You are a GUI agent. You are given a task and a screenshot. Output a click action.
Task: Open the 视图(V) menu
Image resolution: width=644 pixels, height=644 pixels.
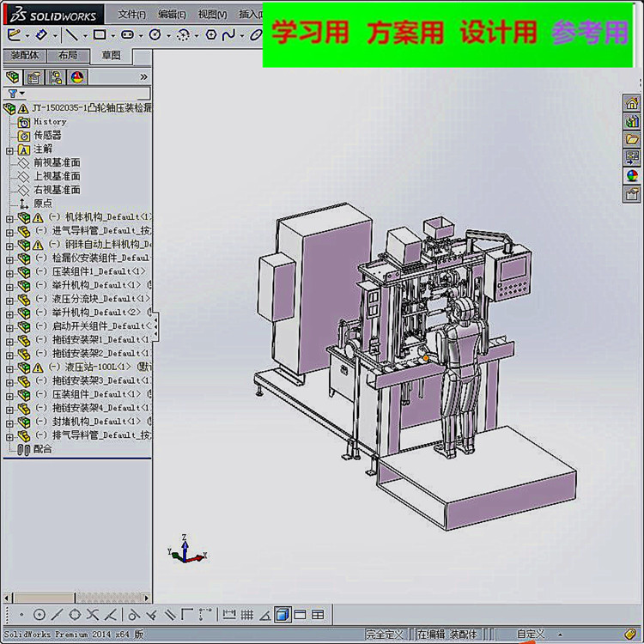[212, 15]
